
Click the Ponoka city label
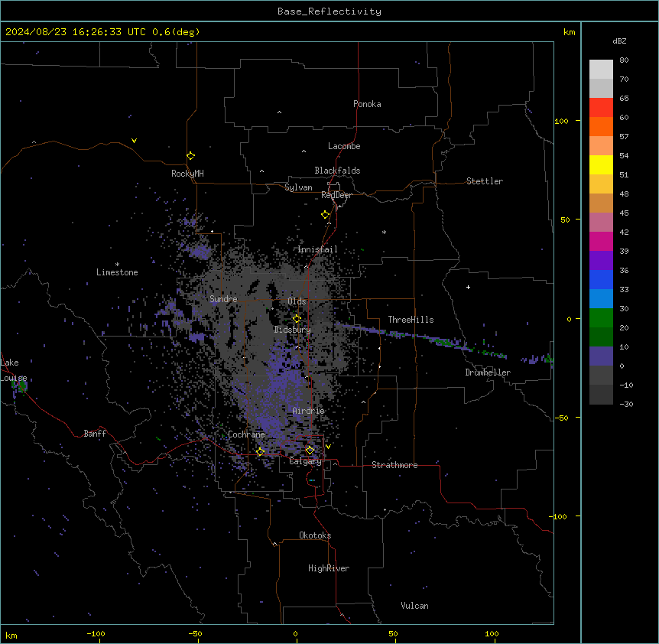click(x=367, y=104)
